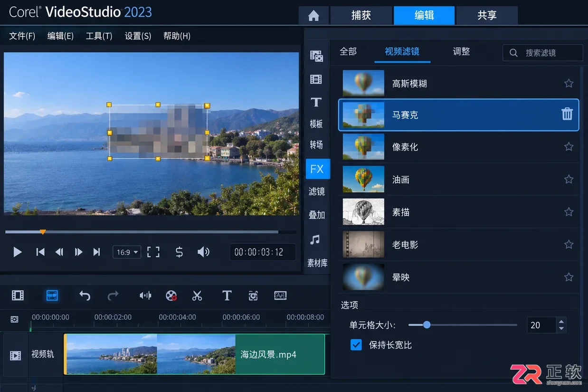Play the preview video
This screenshot has width=588, height=392.
click(x=18, y=252)
